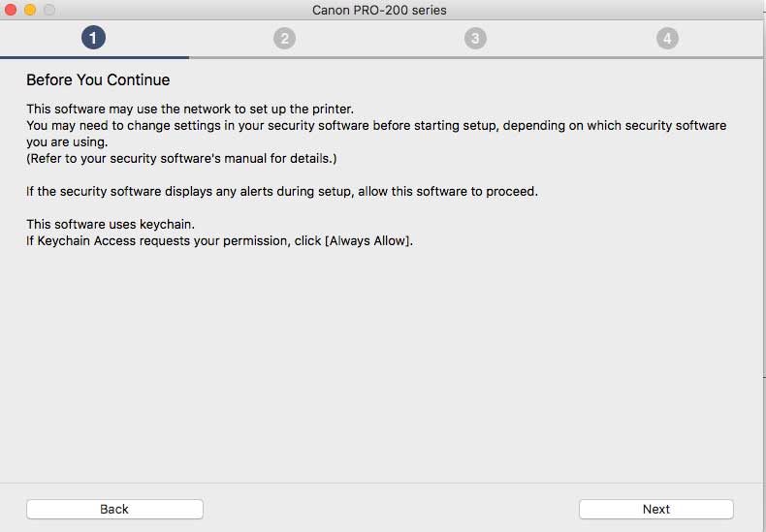Click the This software uses keychain line
This screenshot has height=532, width=766.
pos(111,225)
